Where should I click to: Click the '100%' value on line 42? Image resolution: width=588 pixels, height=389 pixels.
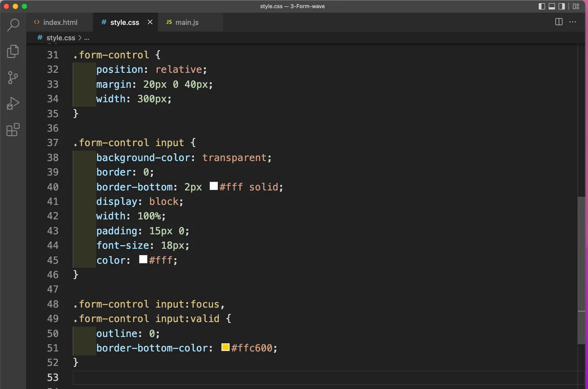tap(149, 216)
